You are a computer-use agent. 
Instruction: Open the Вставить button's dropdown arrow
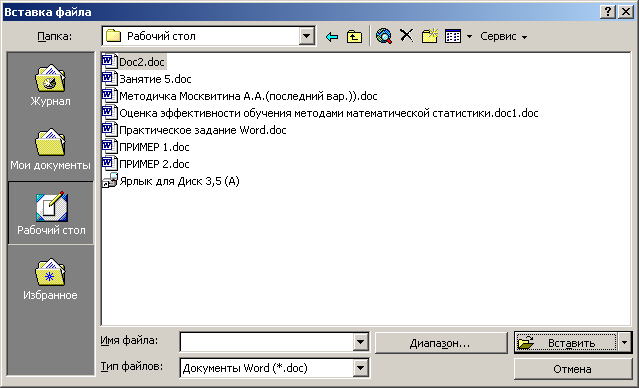tap(625, 343)
